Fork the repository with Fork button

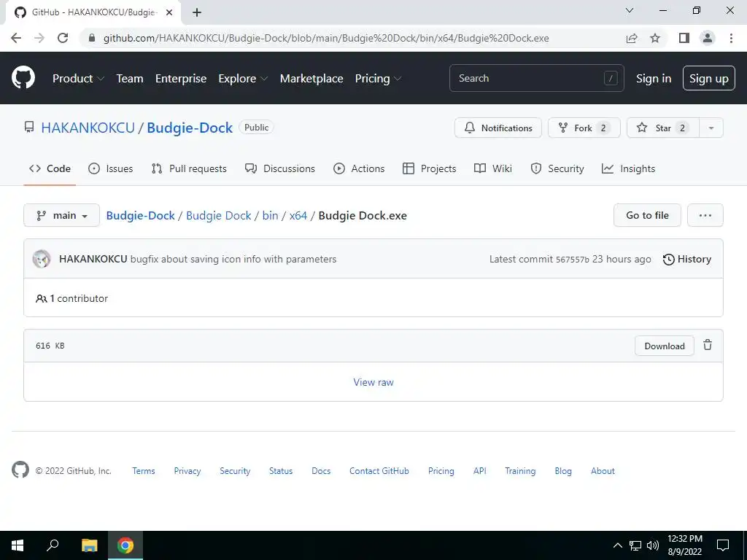(584, 128)
